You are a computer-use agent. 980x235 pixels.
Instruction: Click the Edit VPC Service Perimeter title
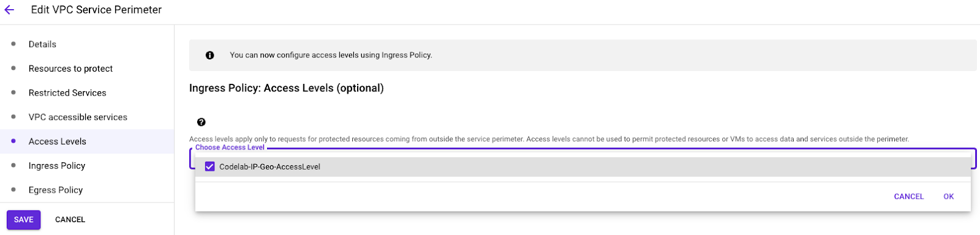[96, 10]
